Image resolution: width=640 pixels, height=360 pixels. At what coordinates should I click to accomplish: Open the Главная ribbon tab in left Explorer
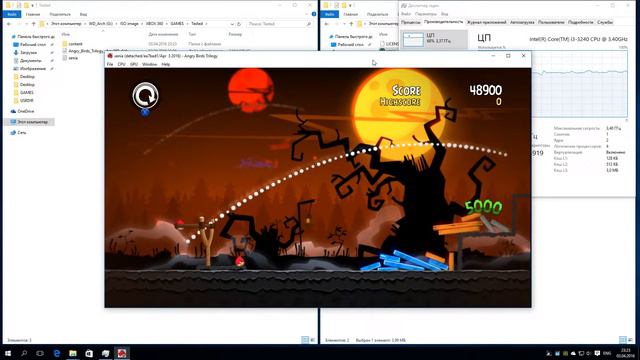(33, 14)
